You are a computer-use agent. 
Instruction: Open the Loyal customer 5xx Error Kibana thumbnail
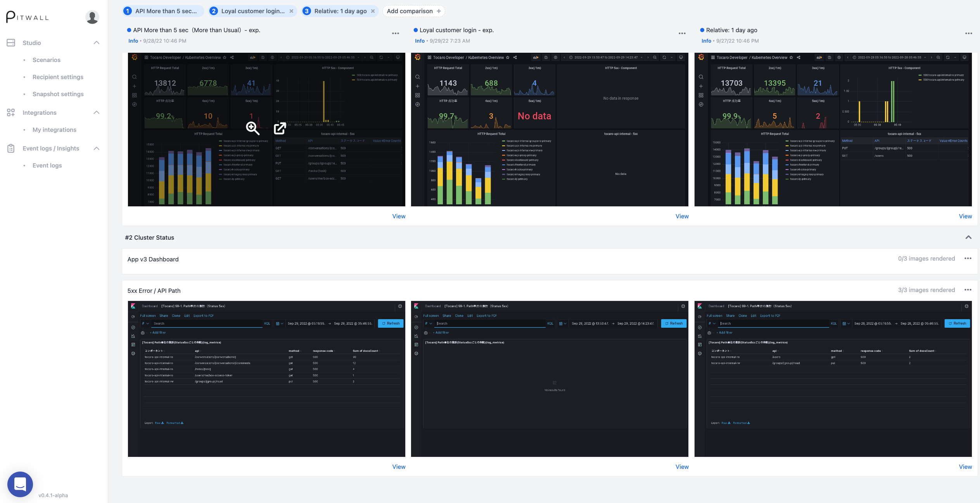tap(549, 379)
